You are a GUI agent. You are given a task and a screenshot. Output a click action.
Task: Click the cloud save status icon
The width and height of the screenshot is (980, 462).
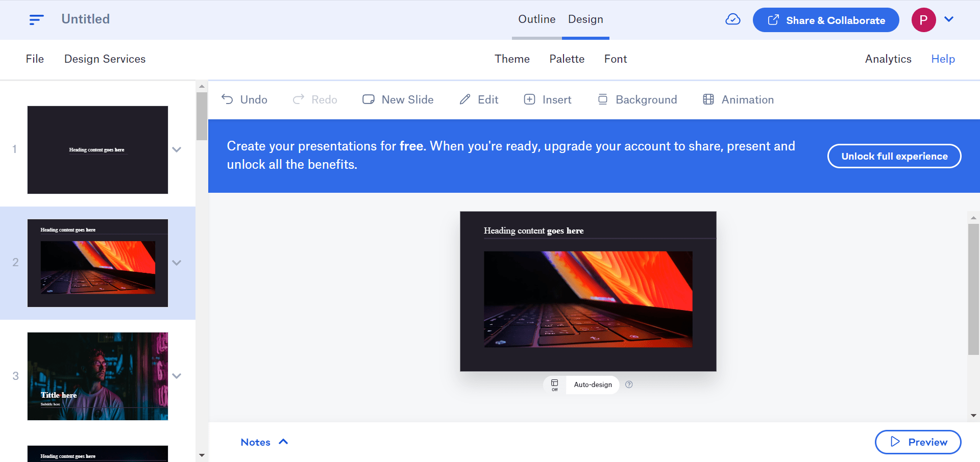(732, 19)
